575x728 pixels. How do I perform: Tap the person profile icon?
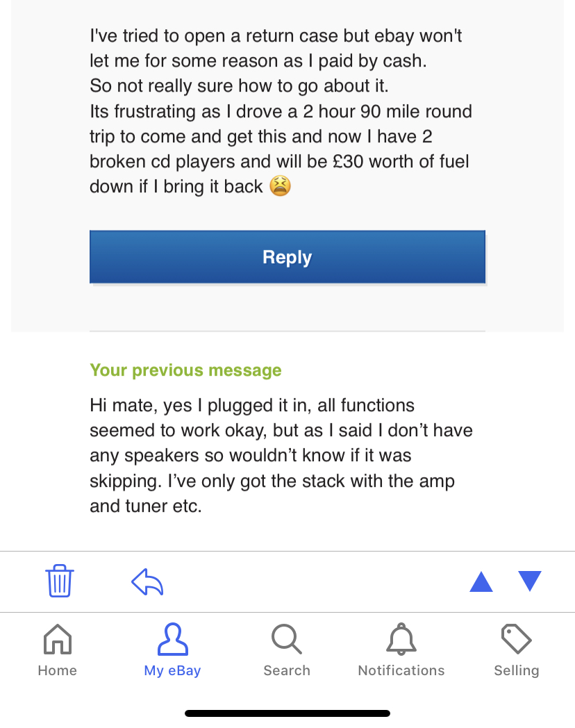click(173, 639)
